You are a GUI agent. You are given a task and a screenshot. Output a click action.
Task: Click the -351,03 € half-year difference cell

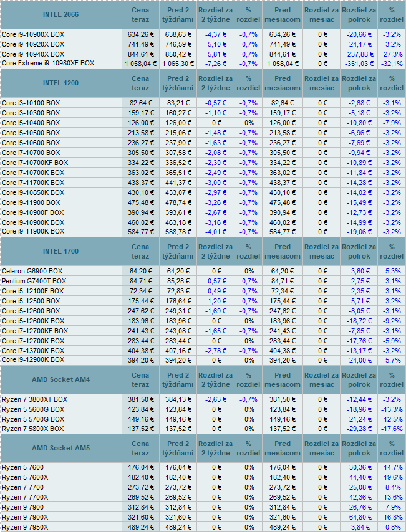click(x=361, y=63)
